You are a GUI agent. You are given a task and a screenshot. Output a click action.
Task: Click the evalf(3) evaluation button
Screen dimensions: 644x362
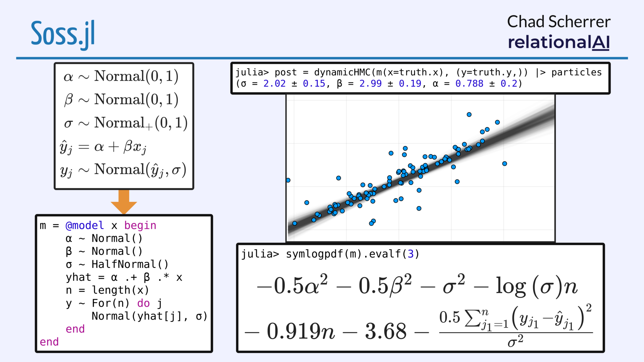coord(398,256)
